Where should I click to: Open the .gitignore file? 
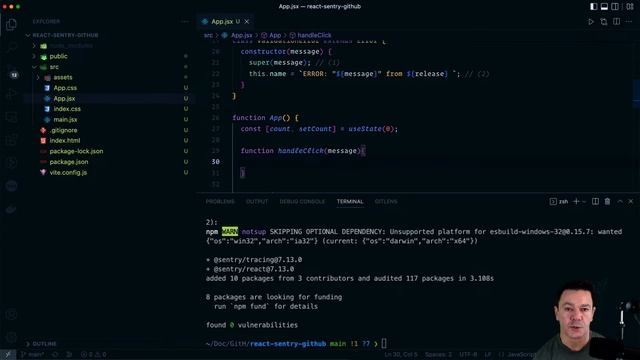pos(63,130)
